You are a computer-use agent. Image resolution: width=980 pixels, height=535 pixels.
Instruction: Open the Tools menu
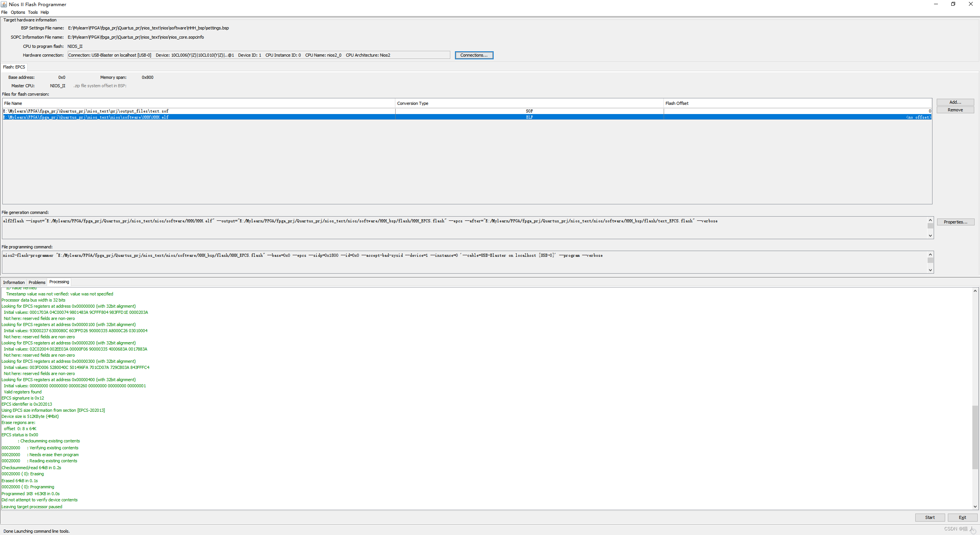pyautogui.click(x=33, y=12)
